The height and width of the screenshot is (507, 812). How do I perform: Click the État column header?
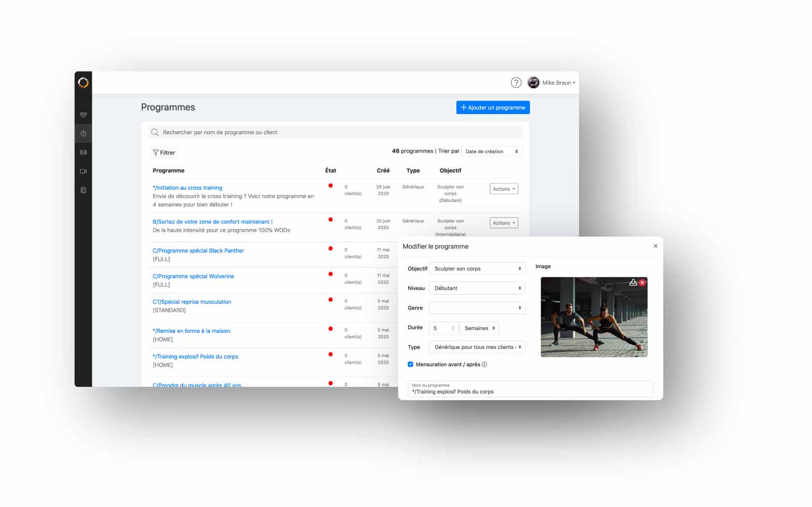click(330, 171)
